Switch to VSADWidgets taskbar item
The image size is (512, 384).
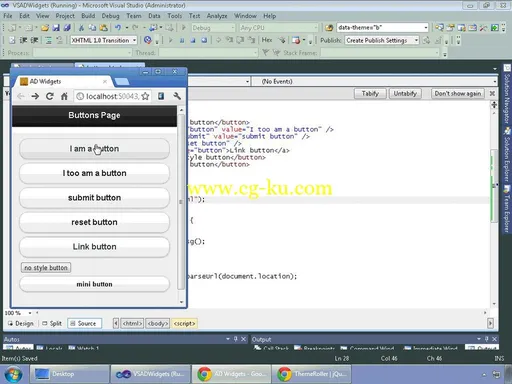point(151,374)
